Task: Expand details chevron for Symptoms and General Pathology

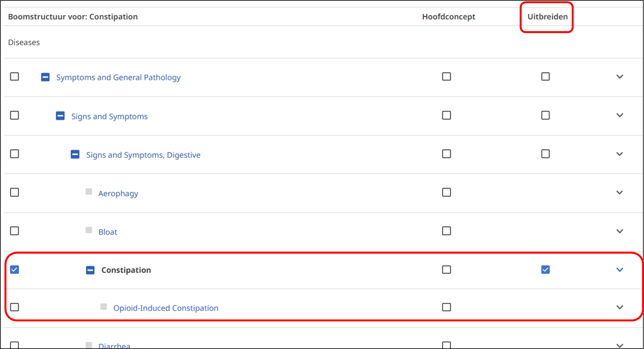Action: coord(620,76)
